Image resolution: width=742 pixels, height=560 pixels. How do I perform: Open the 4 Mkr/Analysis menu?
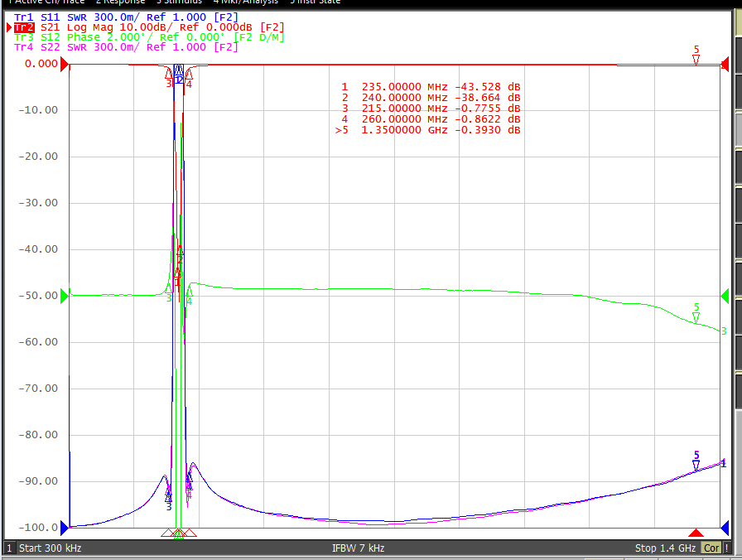[x=246, y=2]
